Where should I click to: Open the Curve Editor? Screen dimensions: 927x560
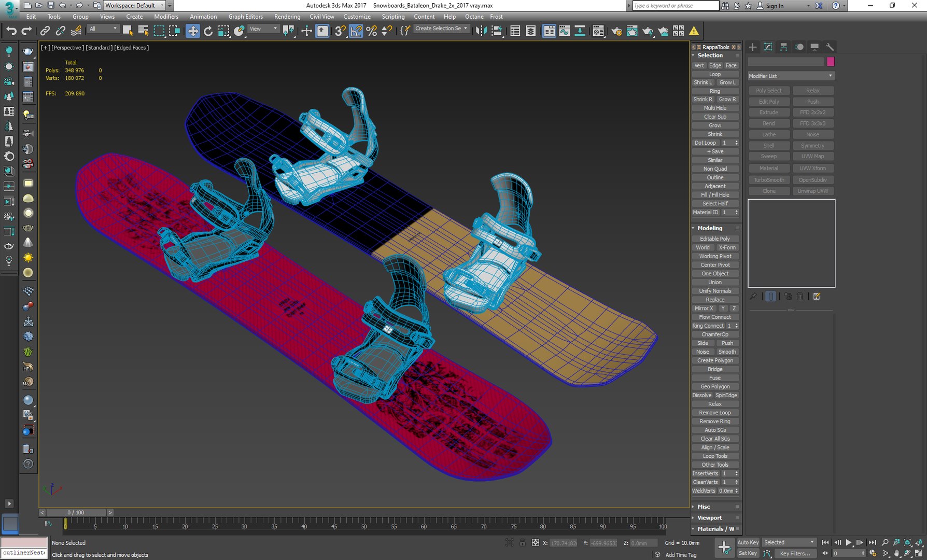click(x=564, y=31)
